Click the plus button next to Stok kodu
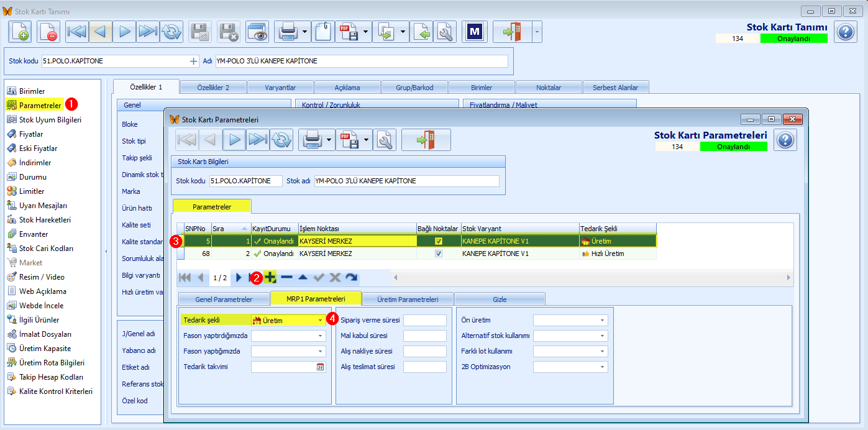Viewport: 868px width, 430px height. point(193,61)
